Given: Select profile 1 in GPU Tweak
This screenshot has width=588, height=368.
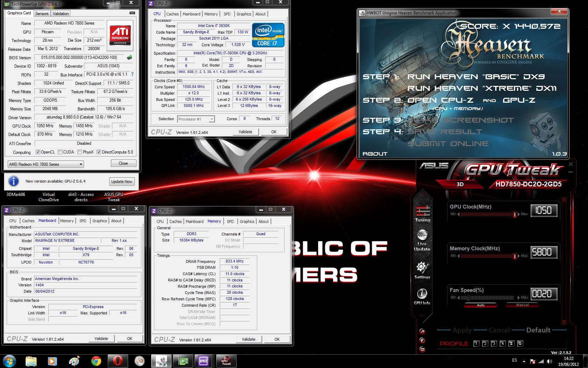Looking at the screenshot, I should click(476, 343).
